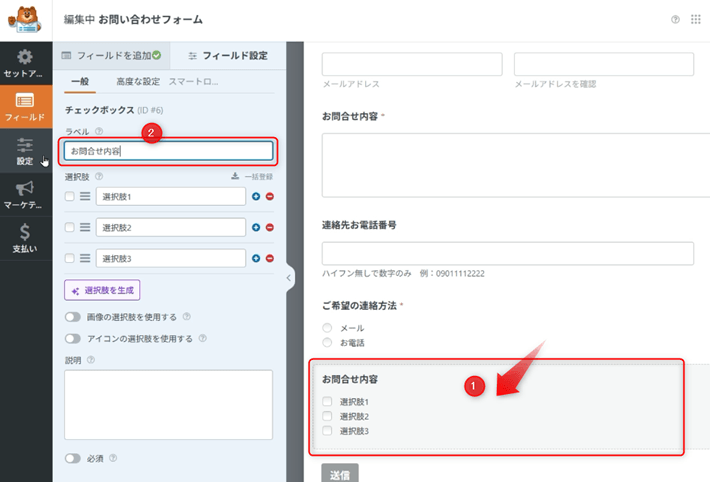
Task: Add a choice after 選択肢2
Action: pyautogui.click(x=256, y=227)
